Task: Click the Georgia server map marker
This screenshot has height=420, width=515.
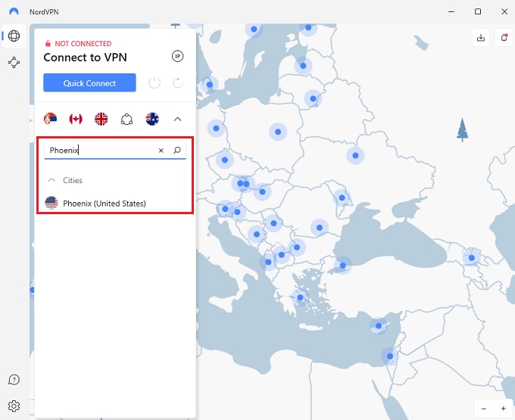Action: click(472, 258)
